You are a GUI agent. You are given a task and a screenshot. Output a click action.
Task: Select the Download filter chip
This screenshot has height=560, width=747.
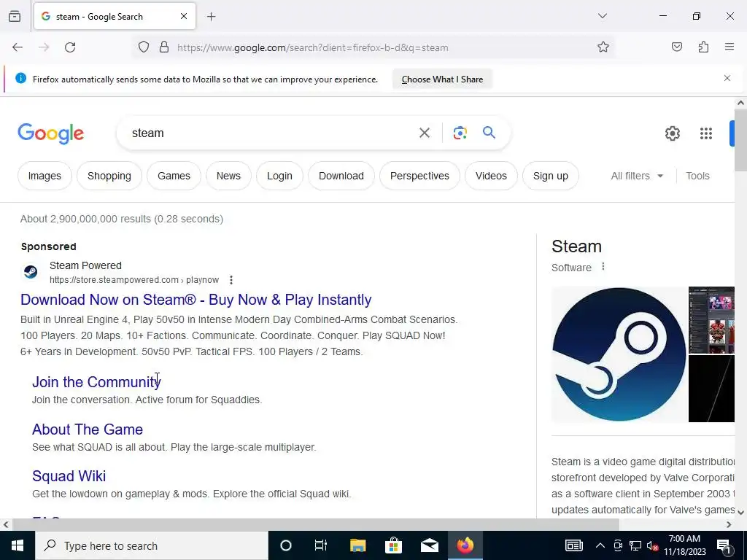(341, 176)
